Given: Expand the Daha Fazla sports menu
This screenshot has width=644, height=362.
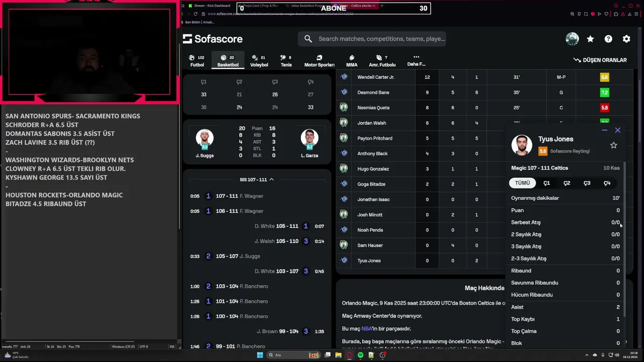Looking at the screenshot, I should 416,61.
